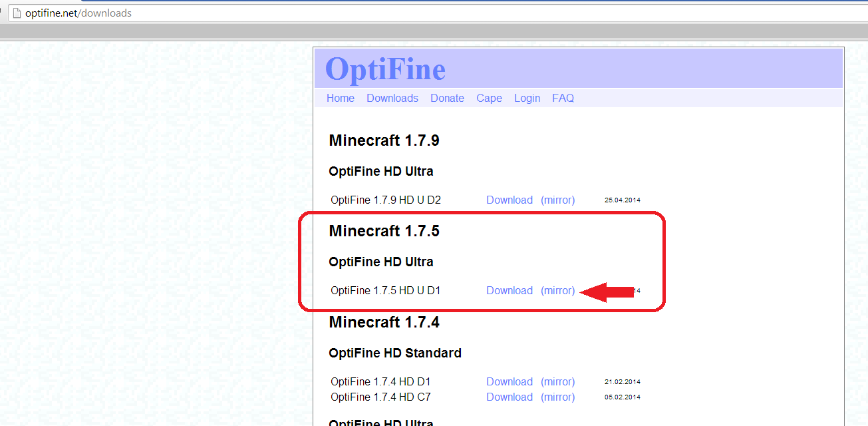Click the date "25.04.2014"

623,200
